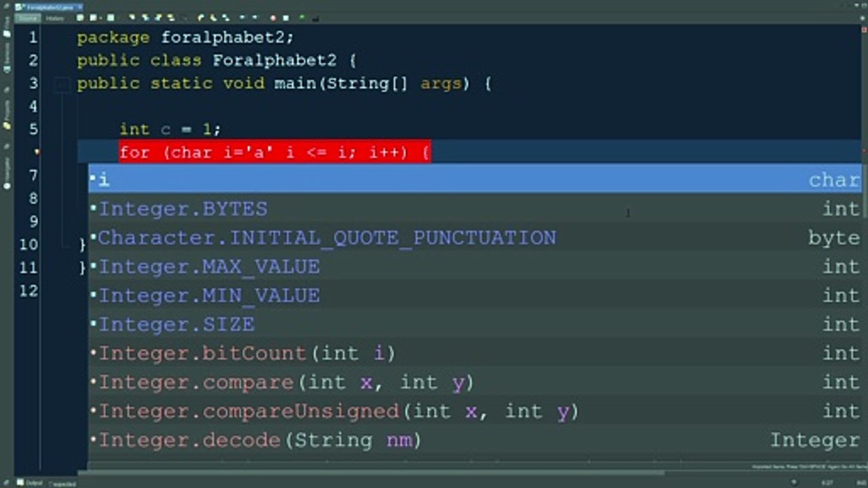Click the error marker in line 6 gutter
Viewport: 868px width, 488px height.
tap(37, 152)
